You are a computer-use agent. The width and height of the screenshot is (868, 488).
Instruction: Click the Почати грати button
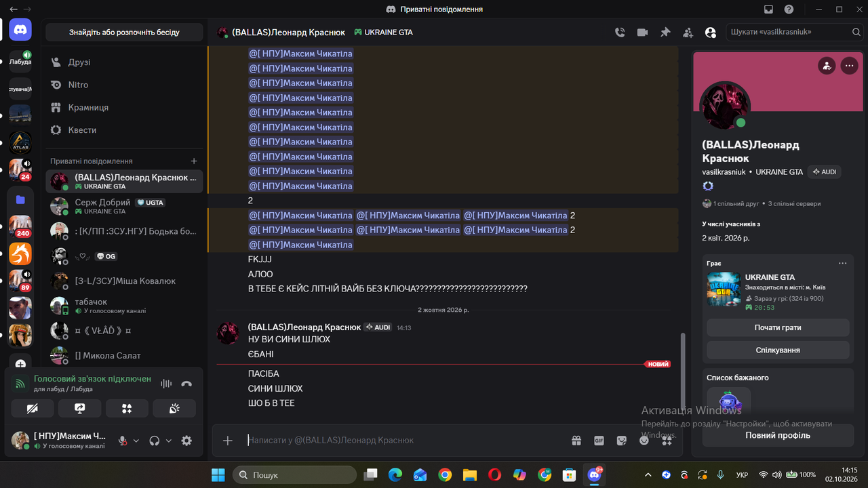point(778,327)
